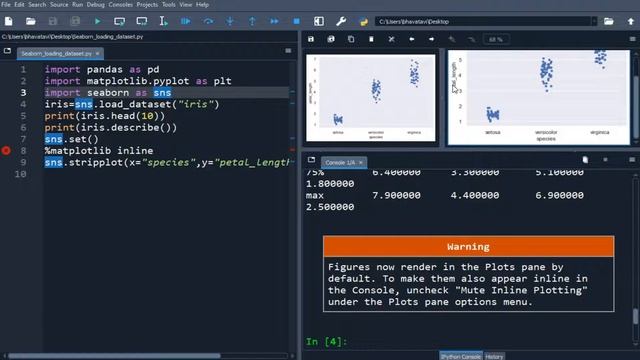This screenshot has height=360, width=640.
Task: Go to parent directory arrow
Action: (631, 21)
